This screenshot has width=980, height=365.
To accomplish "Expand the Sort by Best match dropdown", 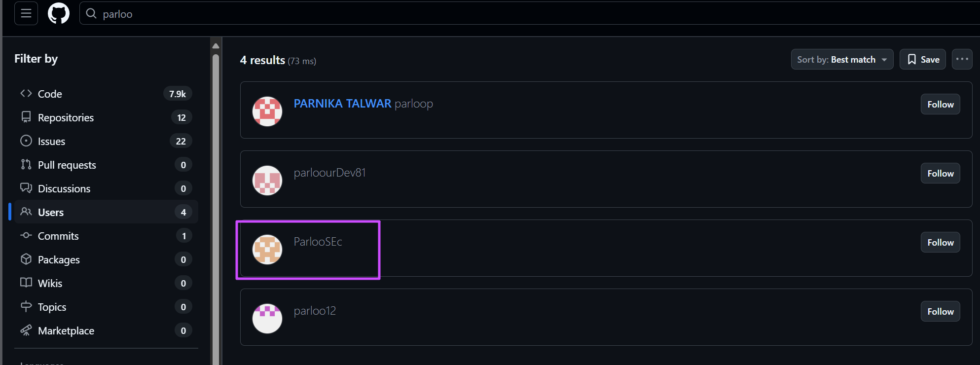I will (x=842, y=60).
